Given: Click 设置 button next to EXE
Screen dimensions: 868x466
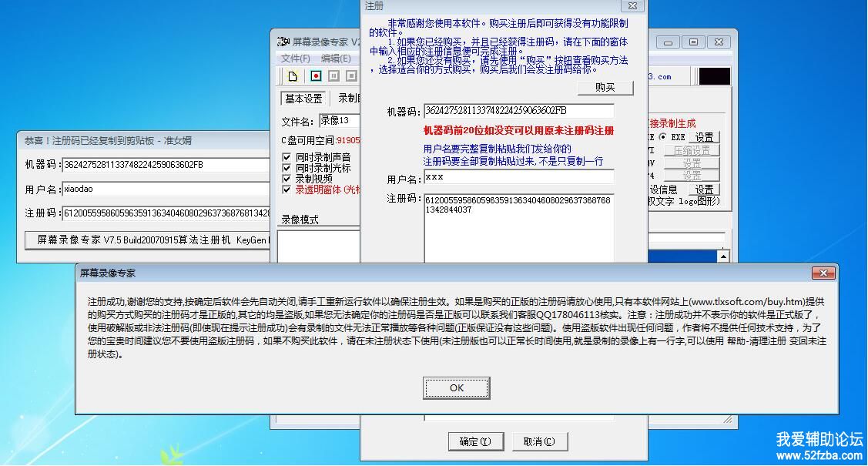Looking at the screenshot, I should [x=704, y=136].
